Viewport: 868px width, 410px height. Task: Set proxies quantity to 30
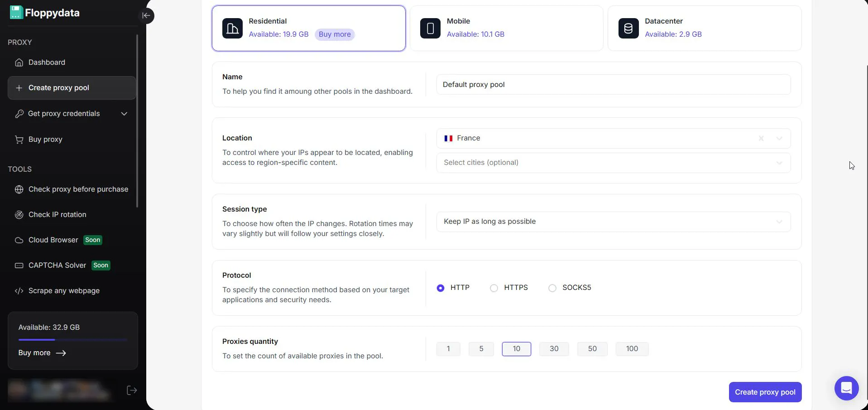(554, 349)
